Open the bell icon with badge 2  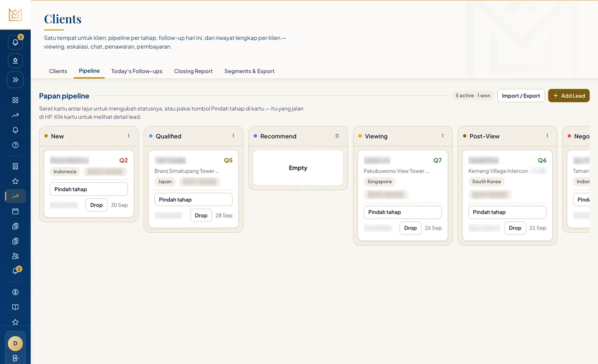15,271
